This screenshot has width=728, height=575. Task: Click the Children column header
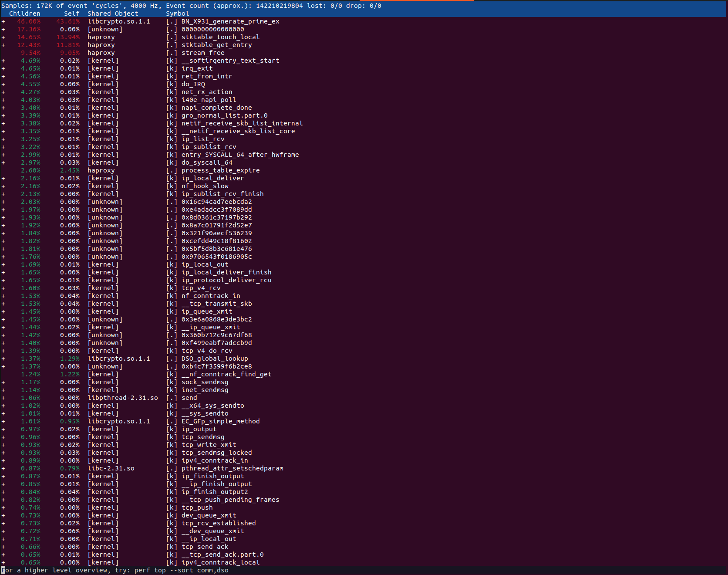pyautogui.click(x=25, y=14)
